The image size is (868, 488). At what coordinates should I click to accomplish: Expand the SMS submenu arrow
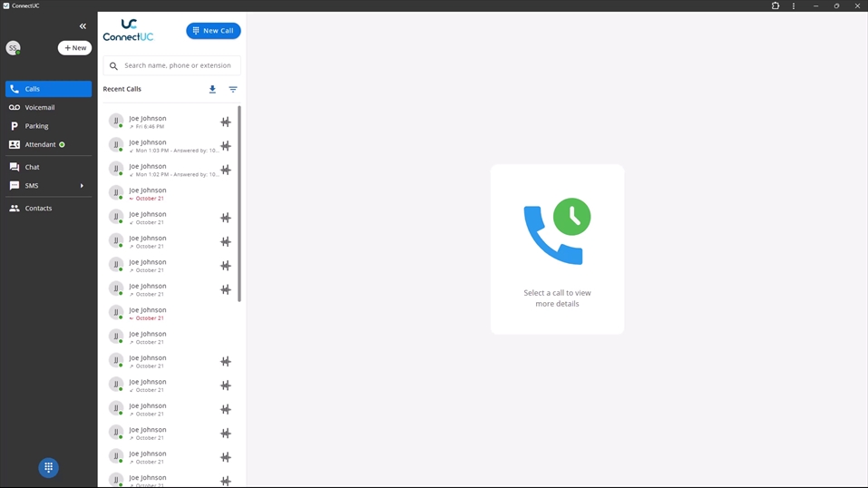(x=82, y=186)
